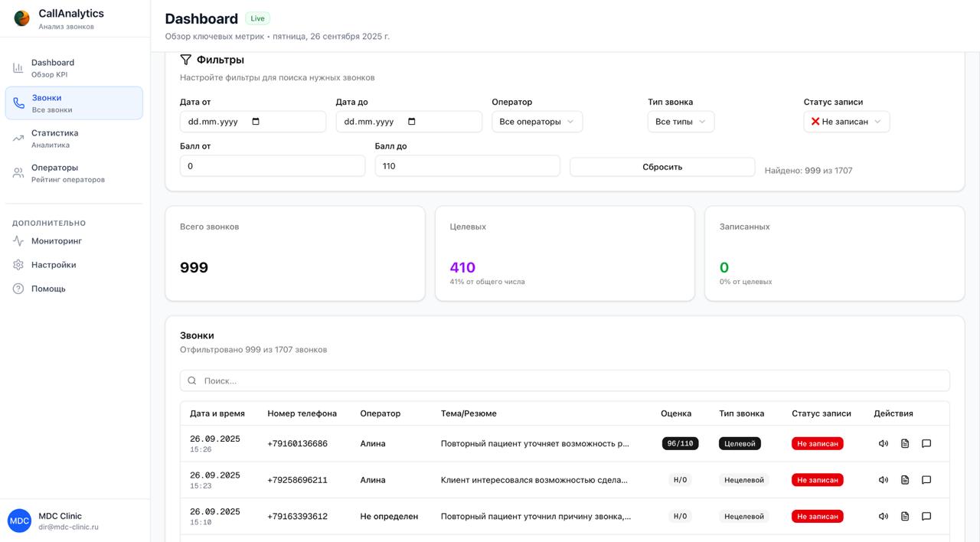This screenshot has width=980, height=542.
Task: Click the CallAnalytics logo icon
Action: pyautogui.click(x=22, y=18)
